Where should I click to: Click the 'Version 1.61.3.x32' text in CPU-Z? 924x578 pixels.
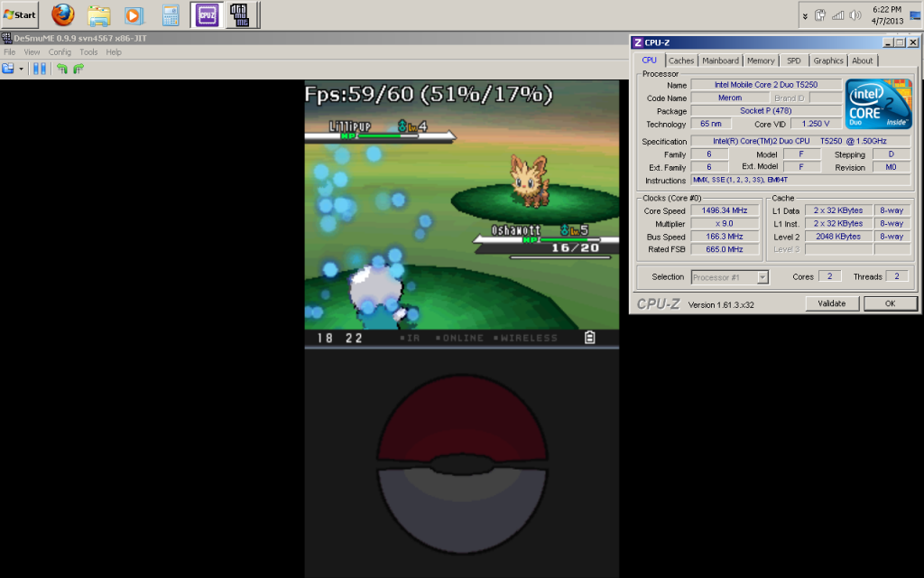click(x=721, y=305)
